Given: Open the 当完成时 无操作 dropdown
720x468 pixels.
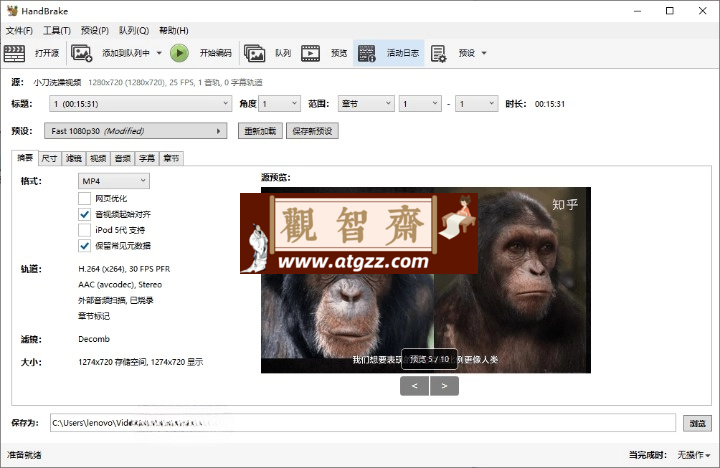Looking at the screenshot, I should point(694,455).
